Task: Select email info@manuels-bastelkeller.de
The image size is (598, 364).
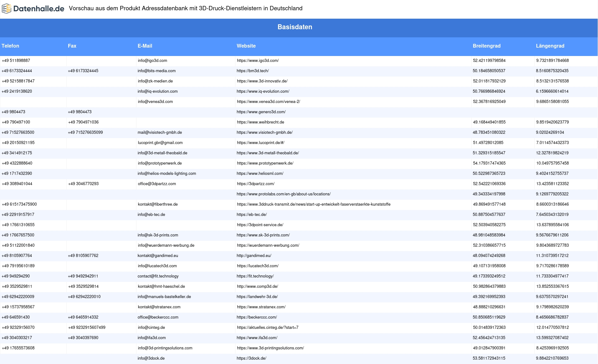Action: (164, 297)
